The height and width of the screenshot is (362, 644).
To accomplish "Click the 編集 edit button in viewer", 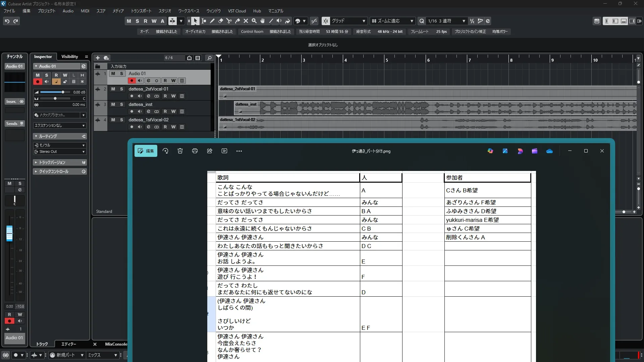I will [x=146, y=151].
